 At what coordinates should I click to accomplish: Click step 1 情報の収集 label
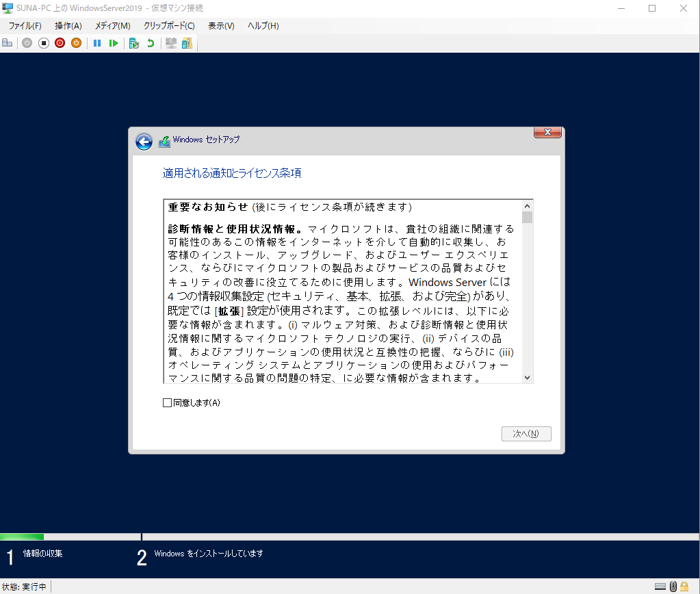(43, 554)
